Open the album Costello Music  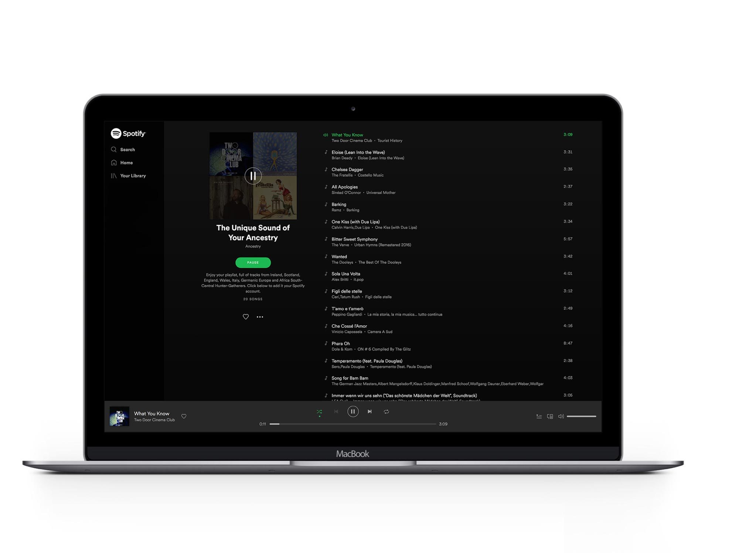tap(371, 175)
